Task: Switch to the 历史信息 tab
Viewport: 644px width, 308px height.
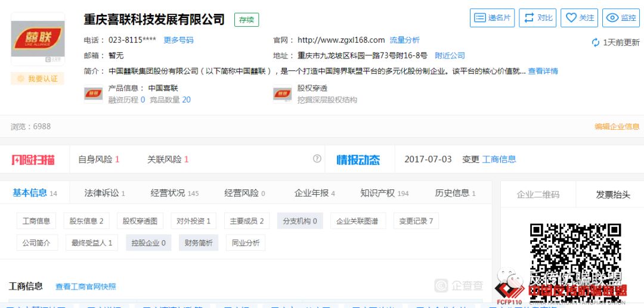Action: pyautogui.click(x=455, y=193)
